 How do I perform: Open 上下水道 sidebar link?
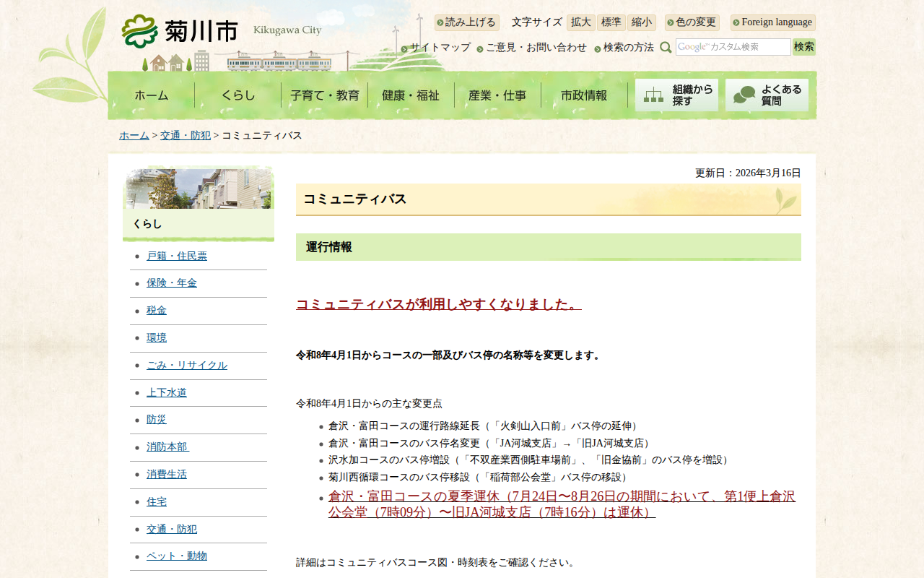pyautogui.click(x=167, y=393)
